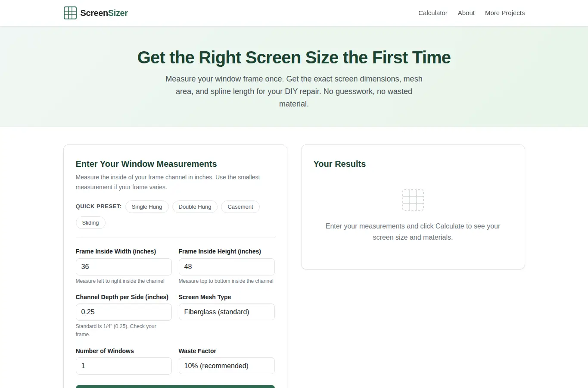Open the Calculator nav link
Image resolution: width=588 pixels, height=388 pixels.
tap(433, 13)
